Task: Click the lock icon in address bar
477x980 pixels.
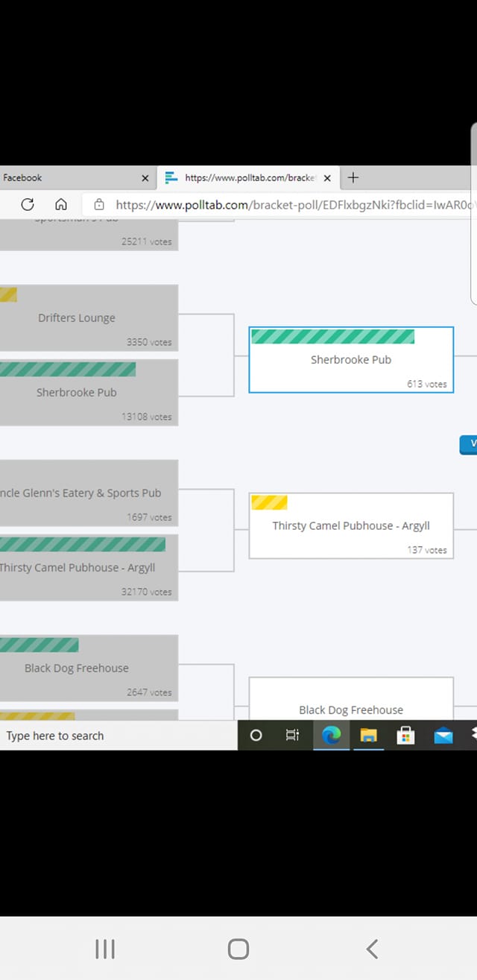Action: click(x=98, y=204)
